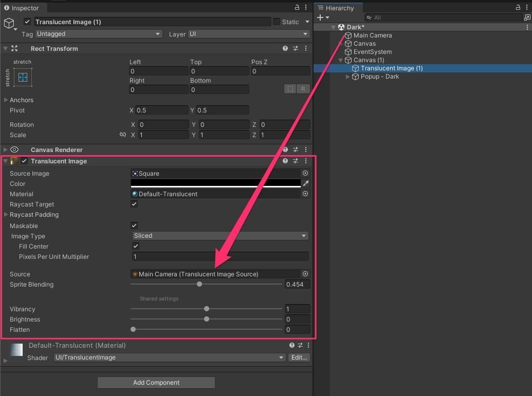532x396 pixels.
Task: Open the stretch anchor presets box
Action: [23, 78]
